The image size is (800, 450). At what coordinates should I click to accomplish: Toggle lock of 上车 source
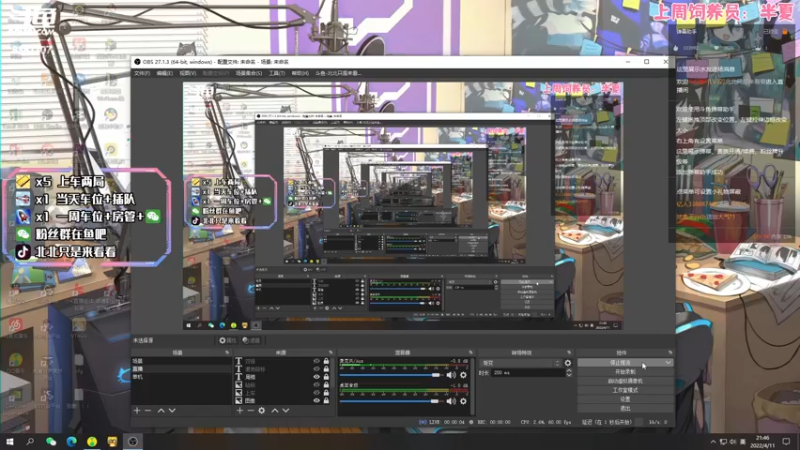coord(327,393)
